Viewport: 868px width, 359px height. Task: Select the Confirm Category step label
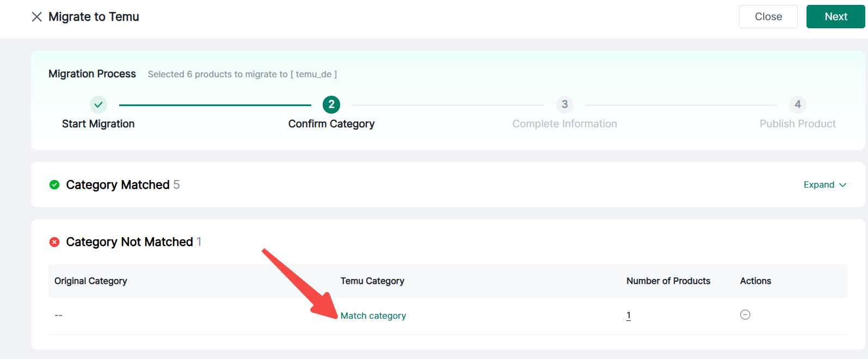click(331, 124)
